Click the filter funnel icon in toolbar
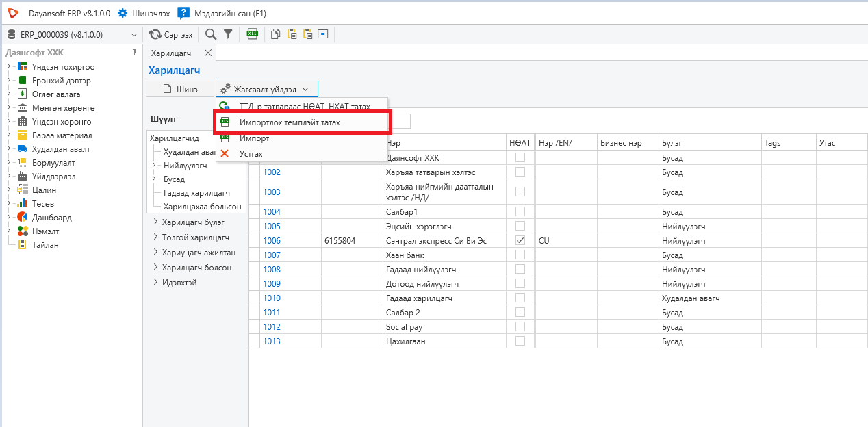 coord(228,34)
